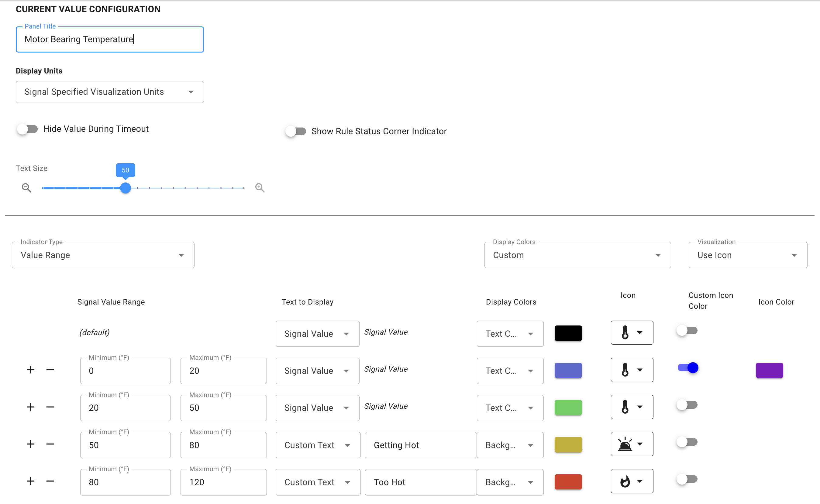Enable Hide Value During Timeout switch
820x504 pixels.
tap(28, 129)
